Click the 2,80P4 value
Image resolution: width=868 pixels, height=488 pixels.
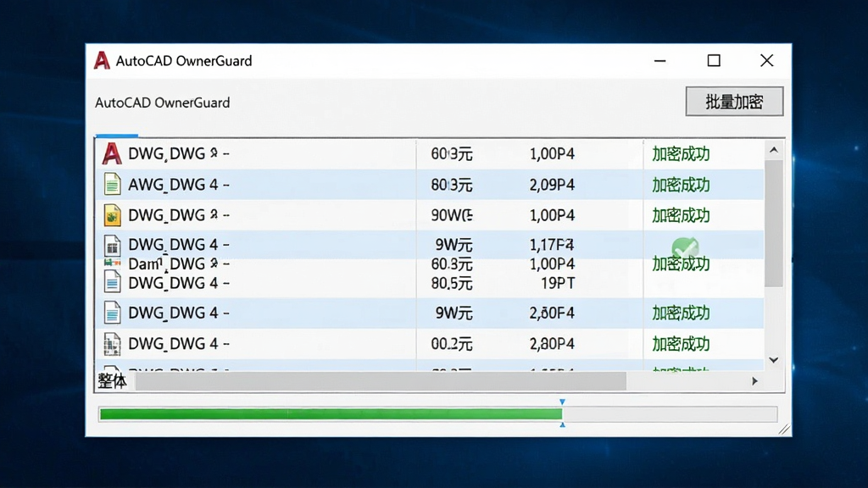552,344
